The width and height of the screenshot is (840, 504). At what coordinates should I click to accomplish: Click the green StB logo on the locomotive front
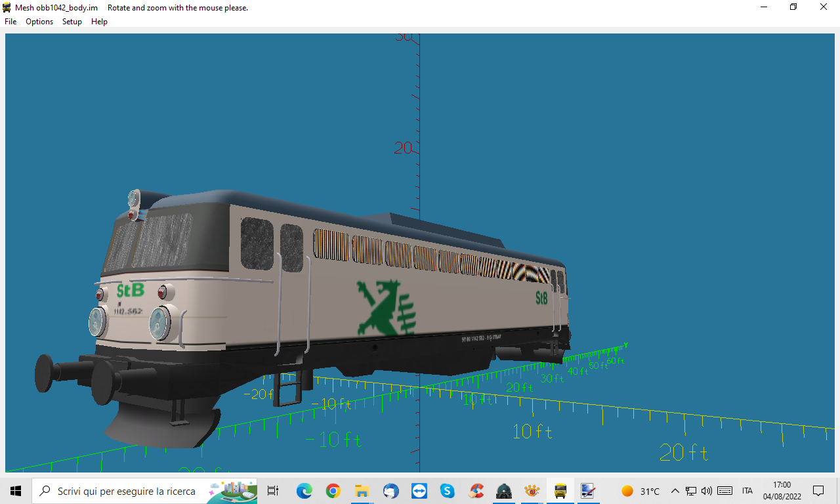[x=131, y=290]
